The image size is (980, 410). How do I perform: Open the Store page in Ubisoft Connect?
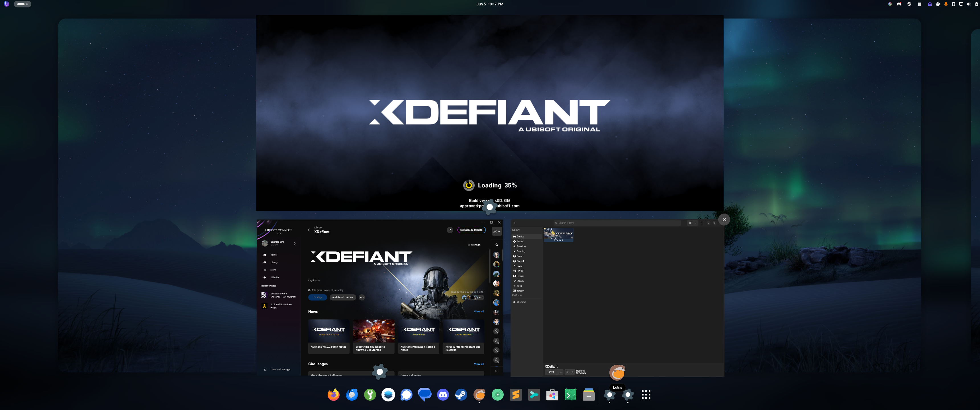(273, 270)
